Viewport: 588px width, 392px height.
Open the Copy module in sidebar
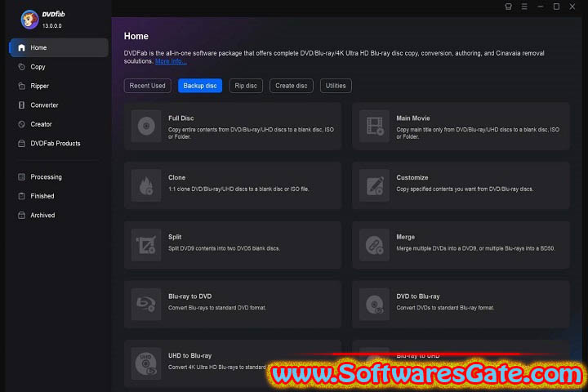(38, 67)
